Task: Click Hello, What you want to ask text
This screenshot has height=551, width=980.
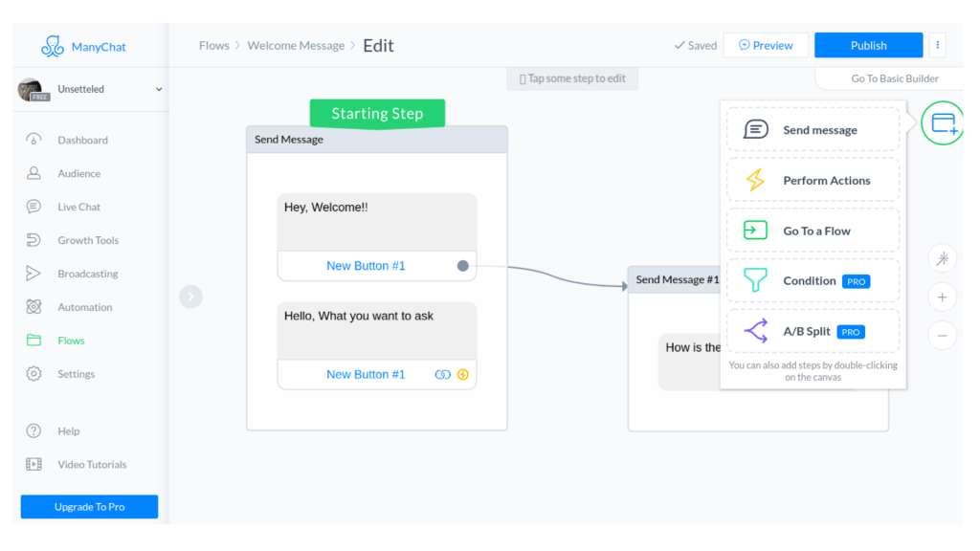Action: coord(358,316)
